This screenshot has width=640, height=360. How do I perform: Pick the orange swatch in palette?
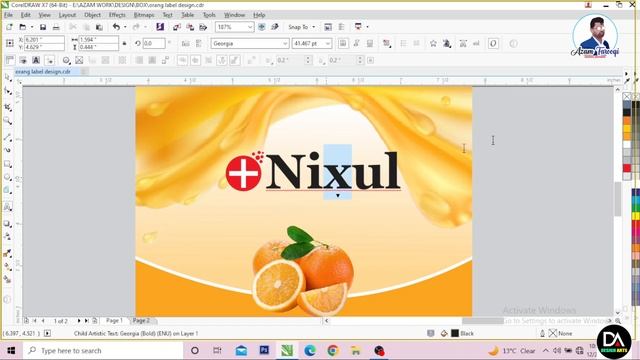click(x=627, y=120)
